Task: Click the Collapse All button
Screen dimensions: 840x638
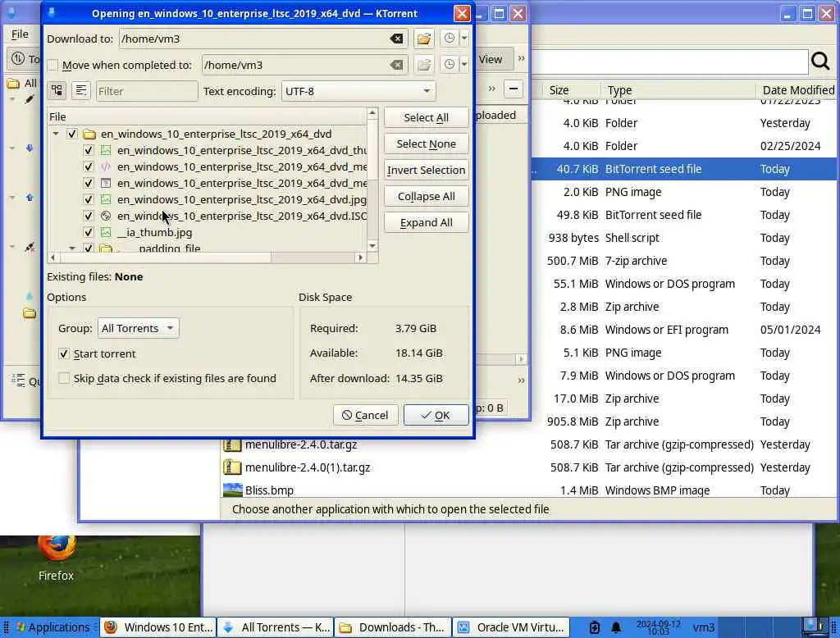Action: (427, 197)
